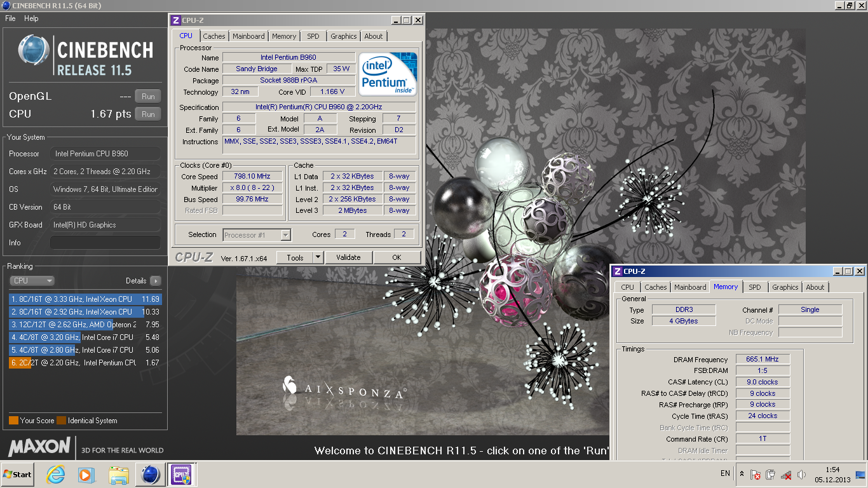Click the Code Name value Sandy Bridge

click(257, 69)
